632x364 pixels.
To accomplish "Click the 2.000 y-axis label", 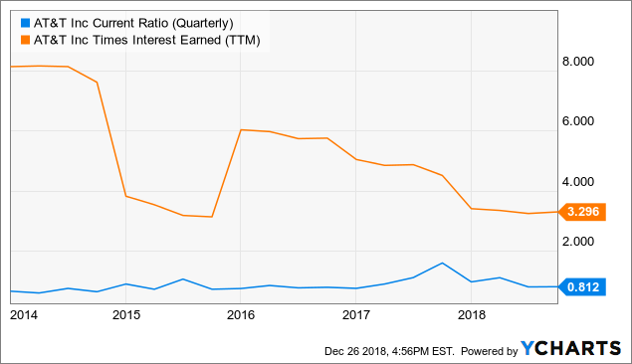I will tap(578, 242).
